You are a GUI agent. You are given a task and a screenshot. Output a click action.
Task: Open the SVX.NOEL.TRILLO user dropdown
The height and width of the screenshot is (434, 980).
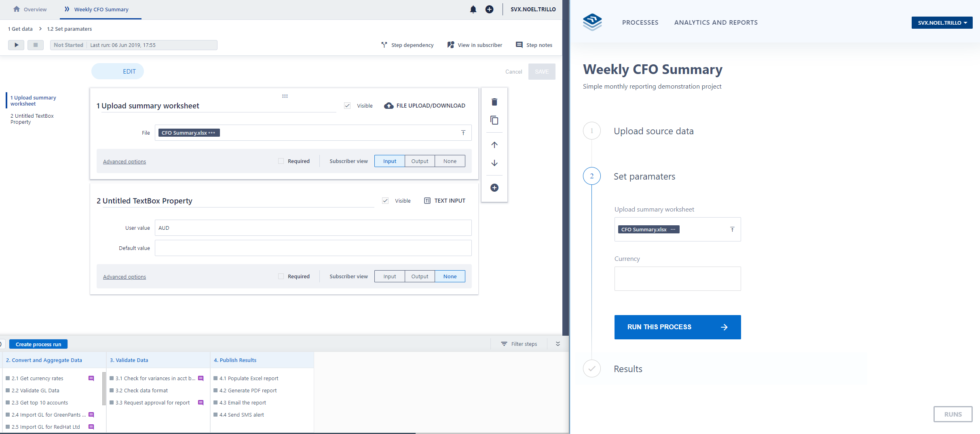coord(942,23)
